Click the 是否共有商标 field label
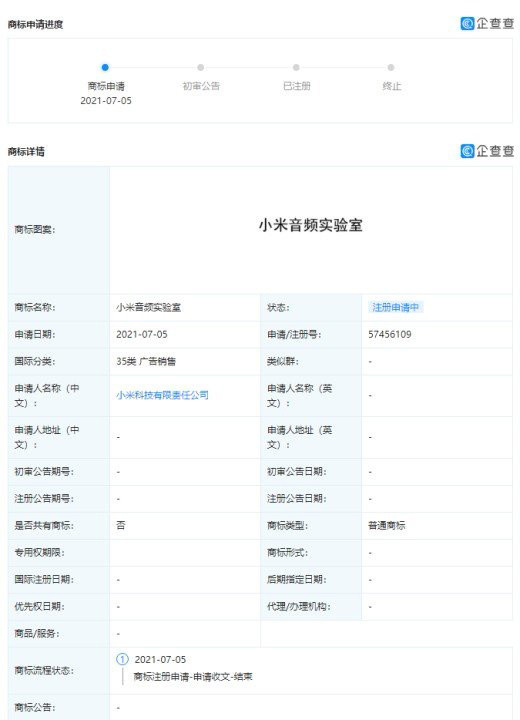 (x=44, y=525)
